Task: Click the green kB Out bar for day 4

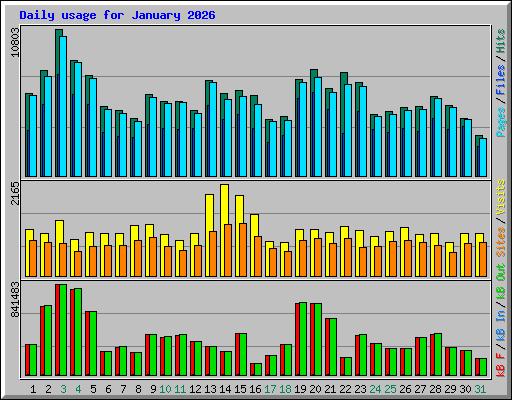Action: tap(78, 332)
